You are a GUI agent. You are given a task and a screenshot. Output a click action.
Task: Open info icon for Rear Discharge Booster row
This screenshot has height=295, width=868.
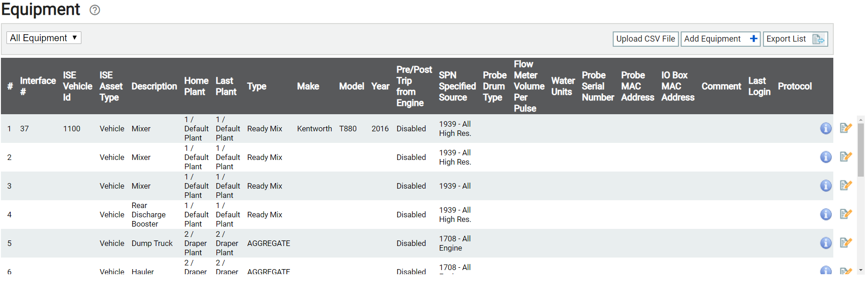tap(826, 215)
